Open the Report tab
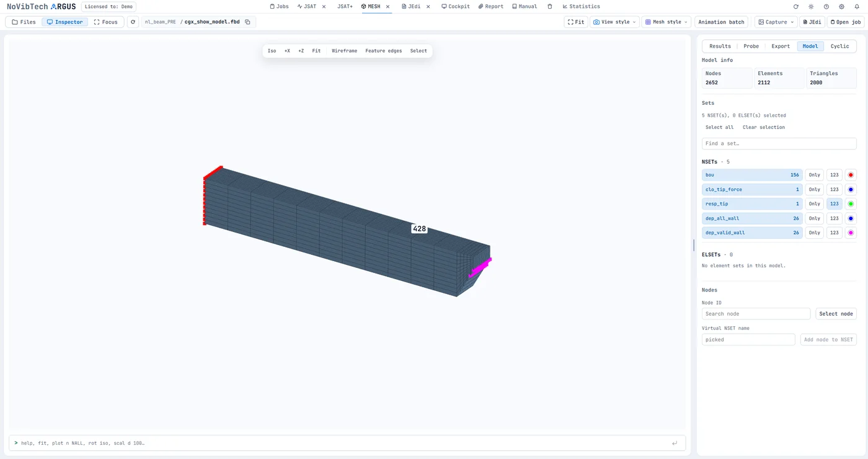 pos(491,7)
